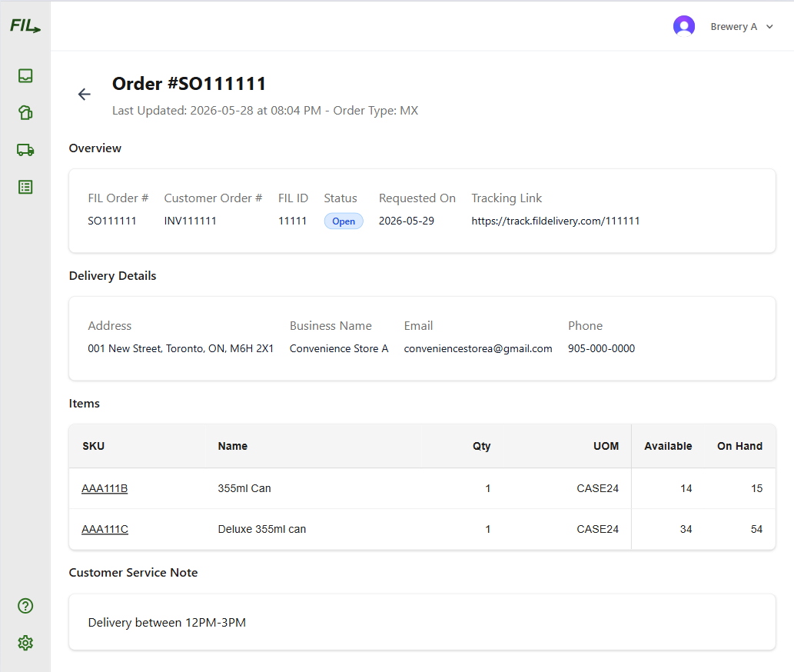Click the SKU column header

94,446
